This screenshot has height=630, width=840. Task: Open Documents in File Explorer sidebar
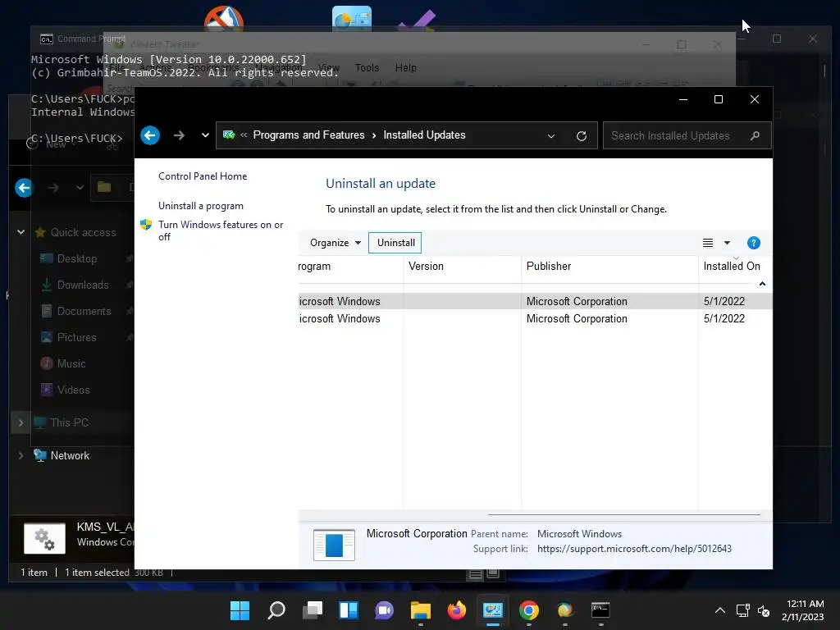click(x=84, y=311)
